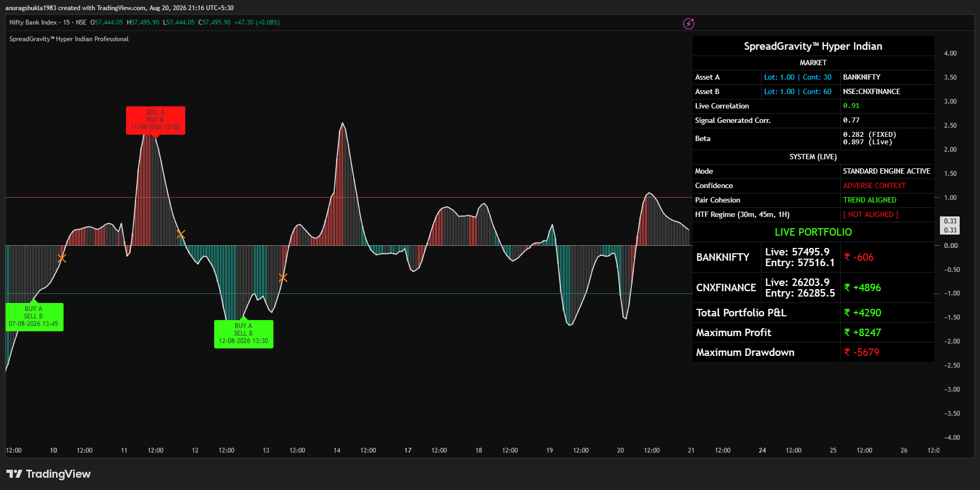Click the BANKNIFTY P&L value -606

point(859,257)
